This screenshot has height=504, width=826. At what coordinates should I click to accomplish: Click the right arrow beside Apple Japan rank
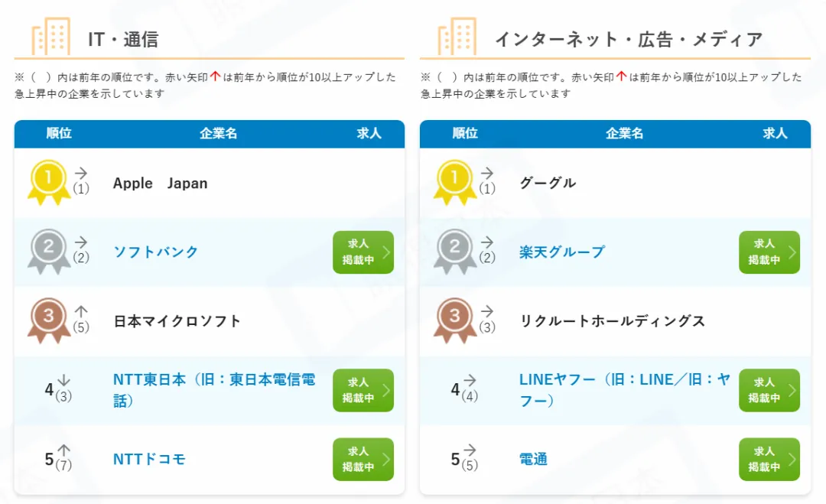[x=80, y=173]
